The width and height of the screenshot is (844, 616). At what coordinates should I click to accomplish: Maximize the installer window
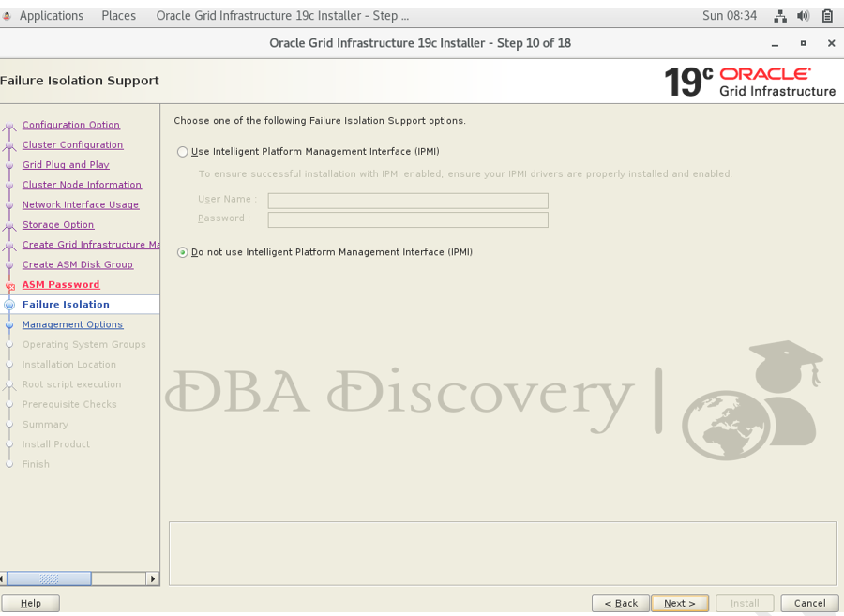click(x=803, y=43)
